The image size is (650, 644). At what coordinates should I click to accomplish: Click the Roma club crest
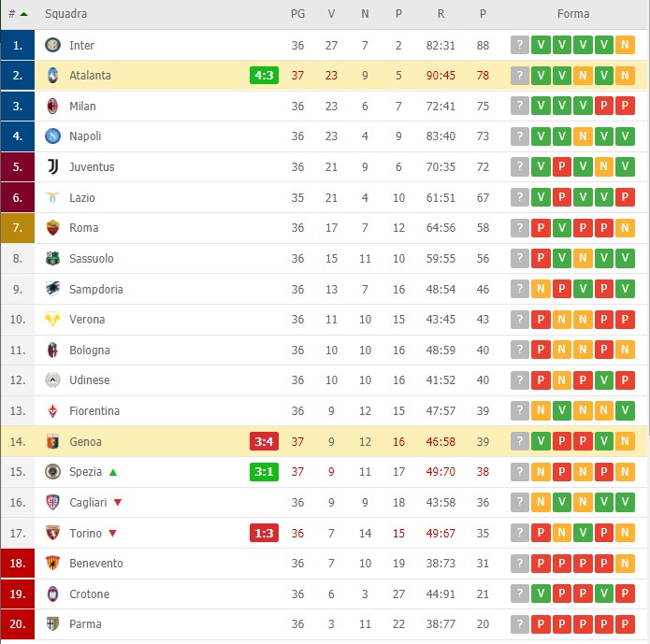pyautogui.click(x=52, y=227)
